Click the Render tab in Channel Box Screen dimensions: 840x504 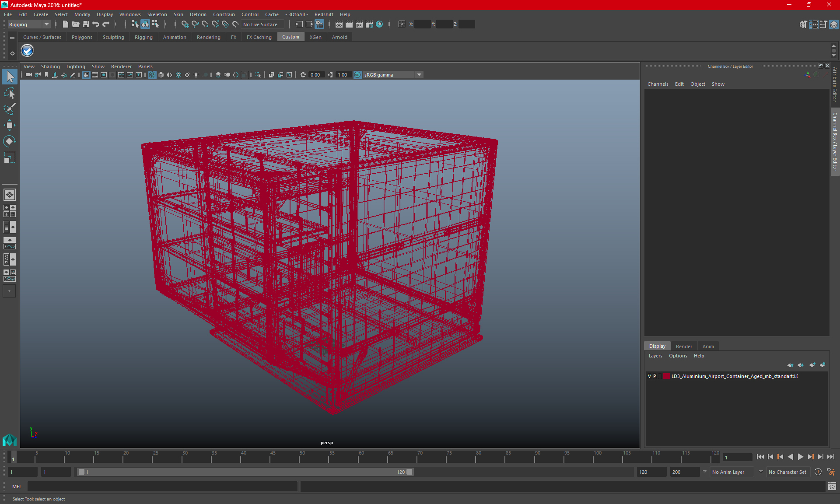pos(684,346)
